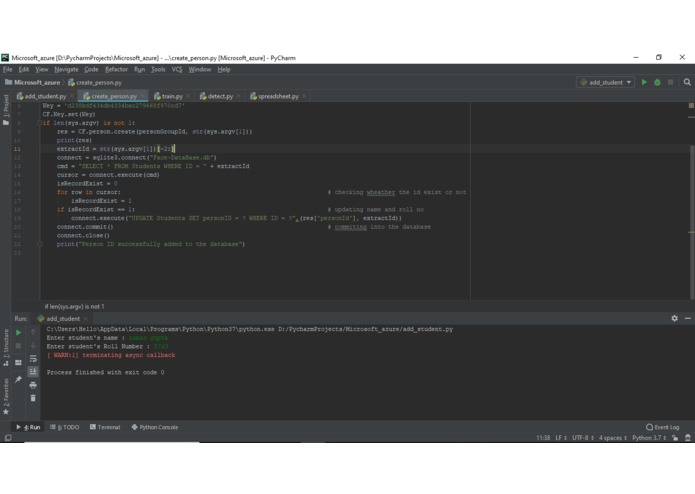Image resolution: width=695 pixels, height=494 pixels.
Task: Open the Window menu
Action: tap(199, 70)
